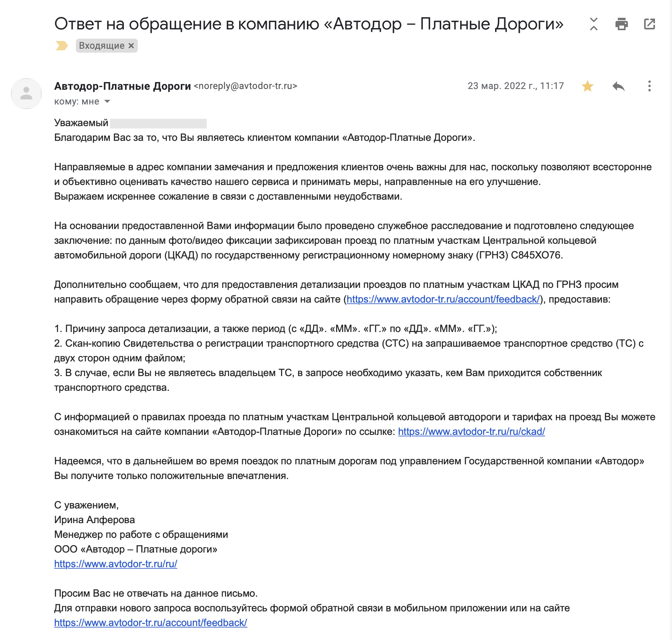The image size is (672, 640).
Task: Open the email in a new window
Action: click(x=649, y=24)
